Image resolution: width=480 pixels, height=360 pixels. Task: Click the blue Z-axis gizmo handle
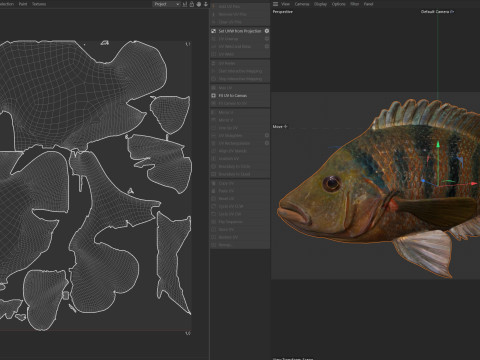pyautogui.click(x=423, y=181)
